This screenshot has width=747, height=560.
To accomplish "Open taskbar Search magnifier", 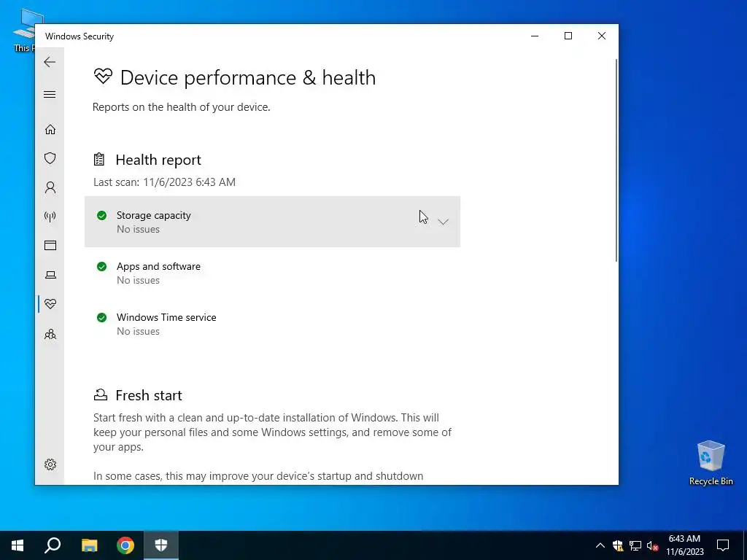I will pyautogui.click(x=53, y=545).
